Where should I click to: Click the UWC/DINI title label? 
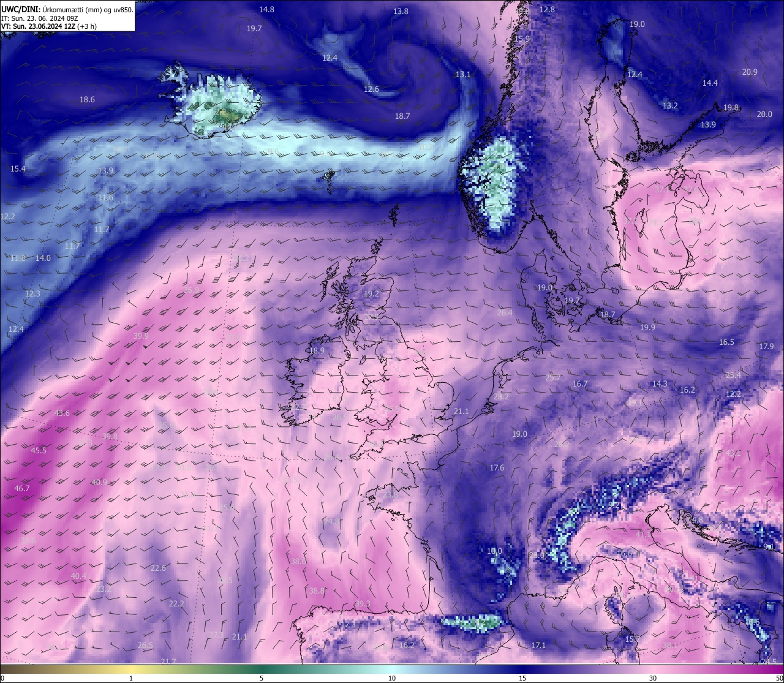point(20,10)
